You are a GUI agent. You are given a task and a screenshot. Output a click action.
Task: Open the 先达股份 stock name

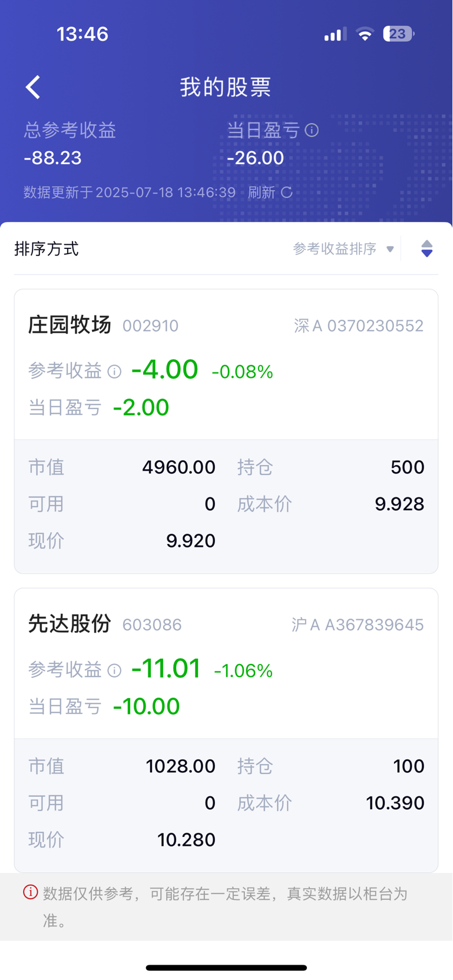(70, 624)
